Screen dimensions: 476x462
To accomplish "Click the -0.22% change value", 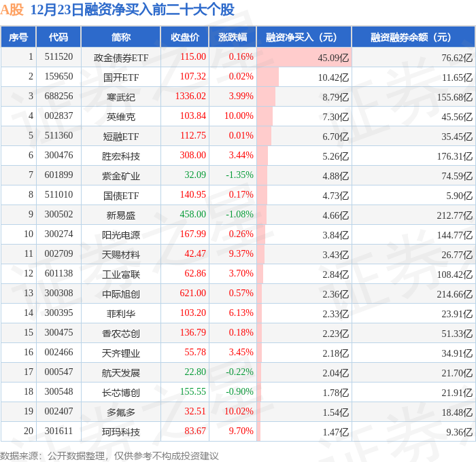I will 239,372.
